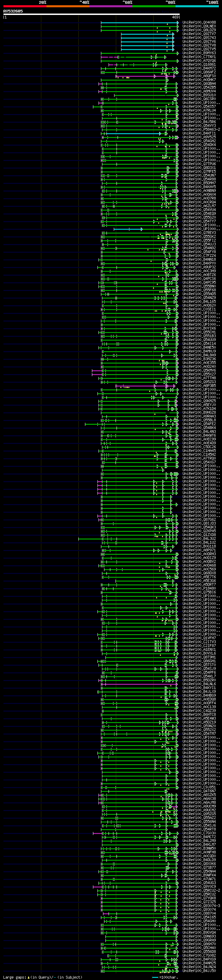Click the UniRef100_B9MY63 hit label

(199, 53)
